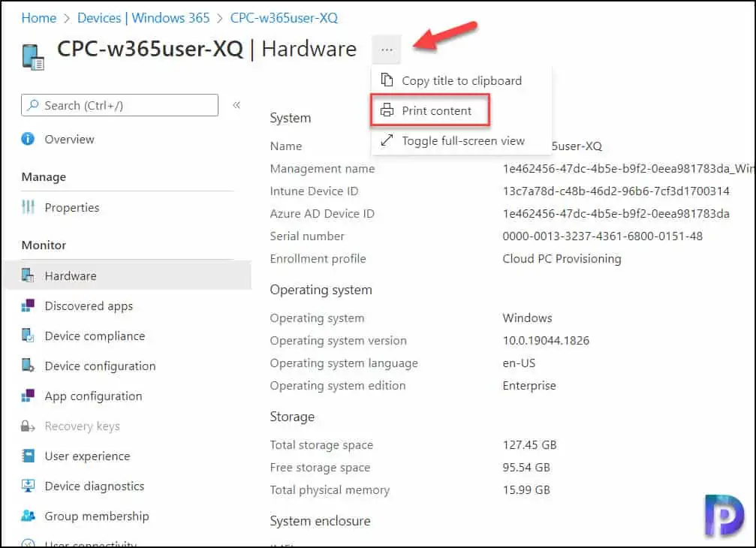
Task: Open the ellipsis more-options button
Action: coord(387,50)
